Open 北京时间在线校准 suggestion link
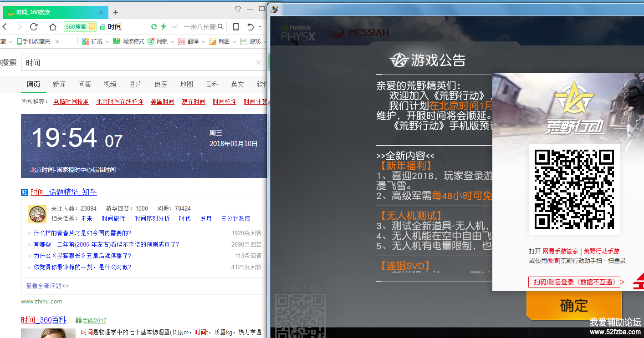Viewport: 644px width, 338px height. (120, 101)
